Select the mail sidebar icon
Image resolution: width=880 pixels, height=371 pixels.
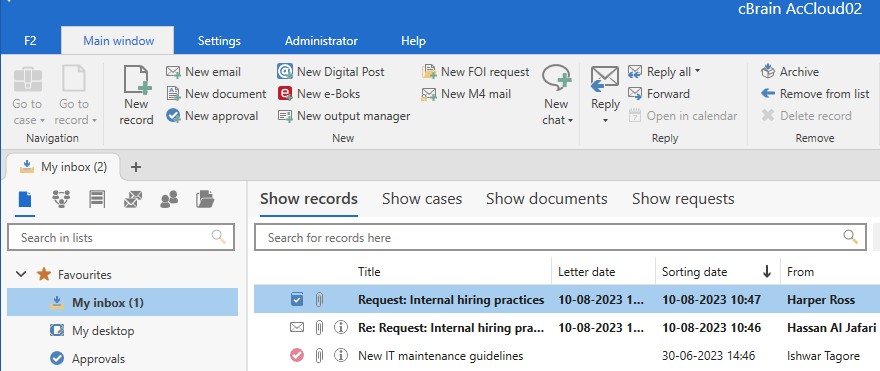coord(133,199)
